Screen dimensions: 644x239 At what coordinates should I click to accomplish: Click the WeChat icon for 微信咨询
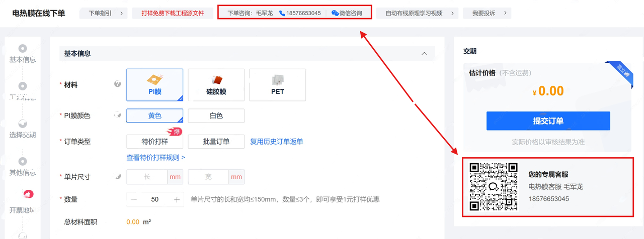coord(335,13)
